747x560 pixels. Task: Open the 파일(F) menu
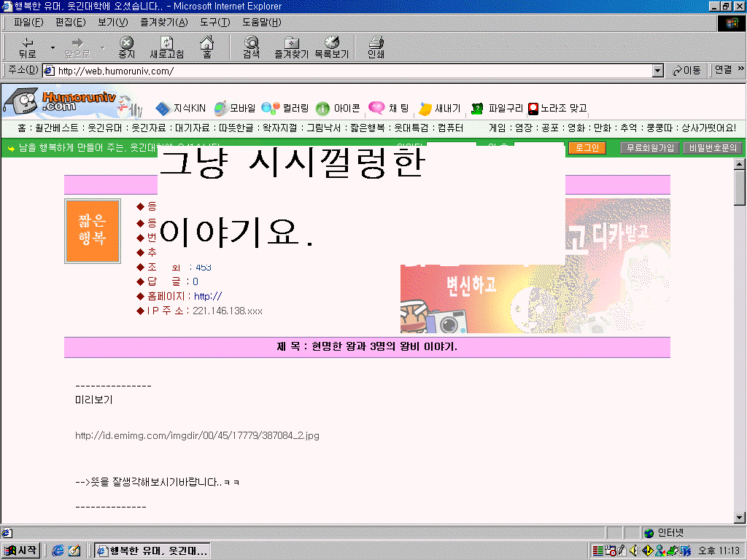click(x=28, y=22)
